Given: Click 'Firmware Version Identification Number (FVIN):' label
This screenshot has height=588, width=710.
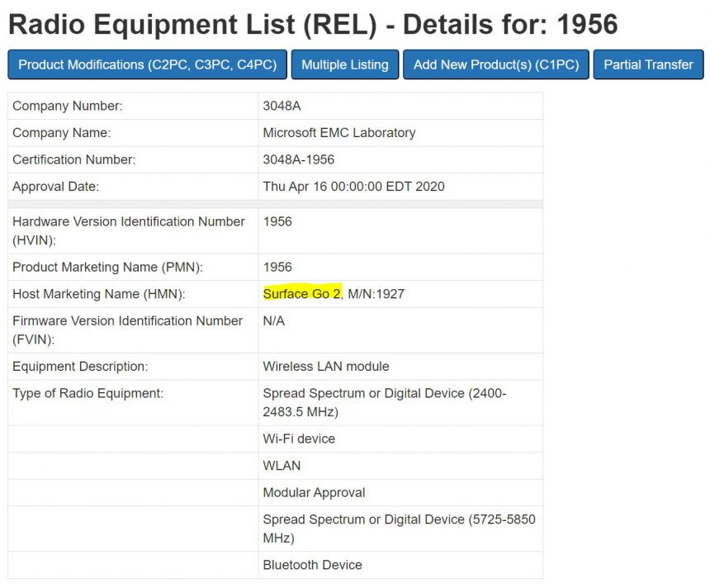Looking at the screenshot, I should tap(128, 330).
